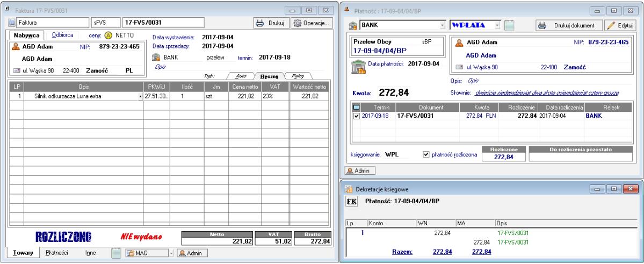Expand the WPŁATA payment type dropdown
The width and height of the screenshot is (644, 264).
tap(497, 25)
